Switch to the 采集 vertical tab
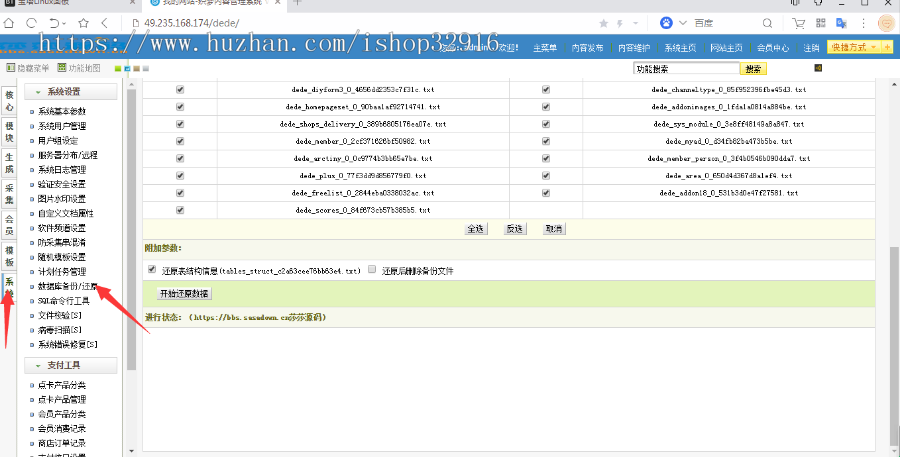Image resolution: width=900 pixels, height=457 pixels. pyautogui.click(x=9, y=194)
